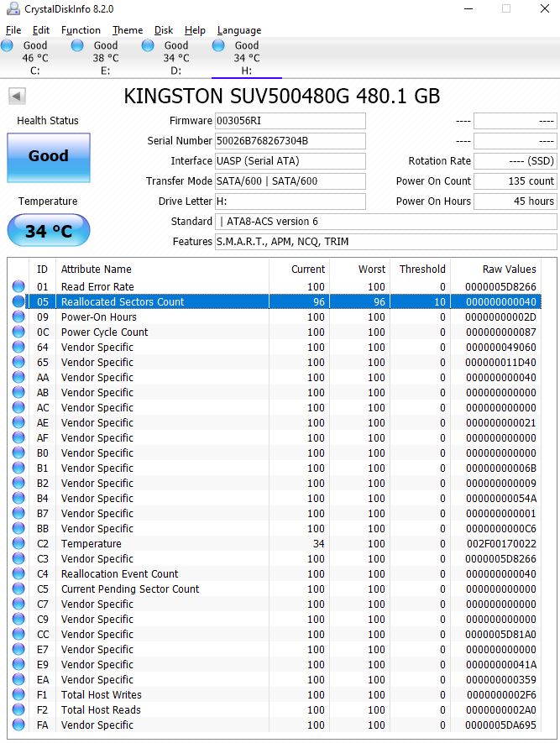Expand the Language menu
The width and height of the screenshot is (560, 743).
click(239, 30)
